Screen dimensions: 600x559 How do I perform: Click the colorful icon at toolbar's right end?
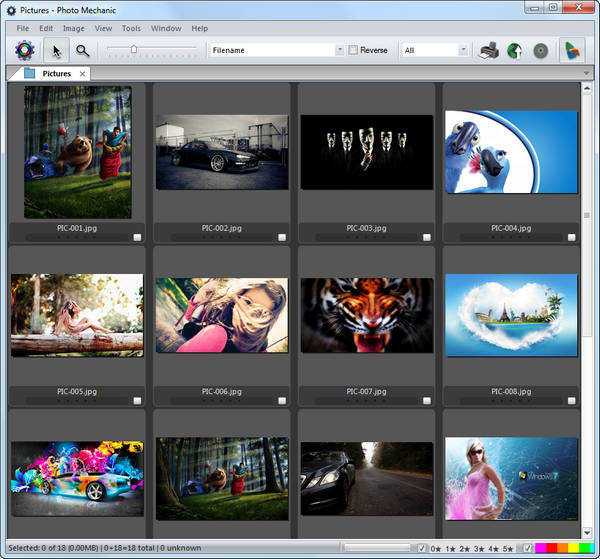(x=573, y=50)
